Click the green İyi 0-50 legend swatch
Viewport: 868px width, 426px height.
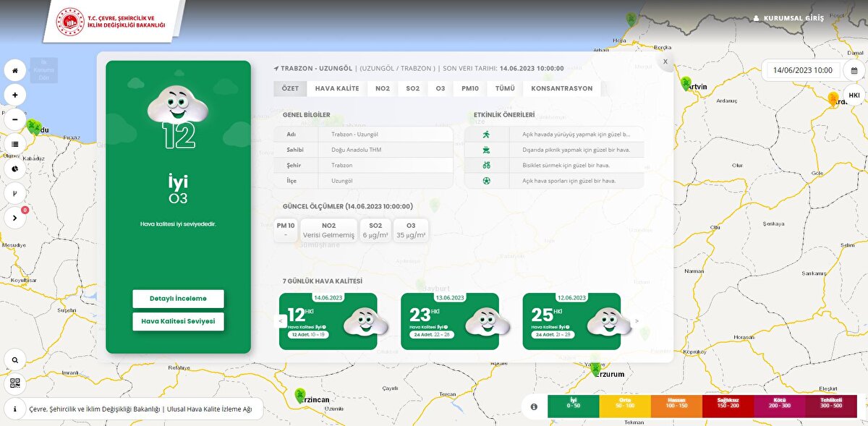574,406
